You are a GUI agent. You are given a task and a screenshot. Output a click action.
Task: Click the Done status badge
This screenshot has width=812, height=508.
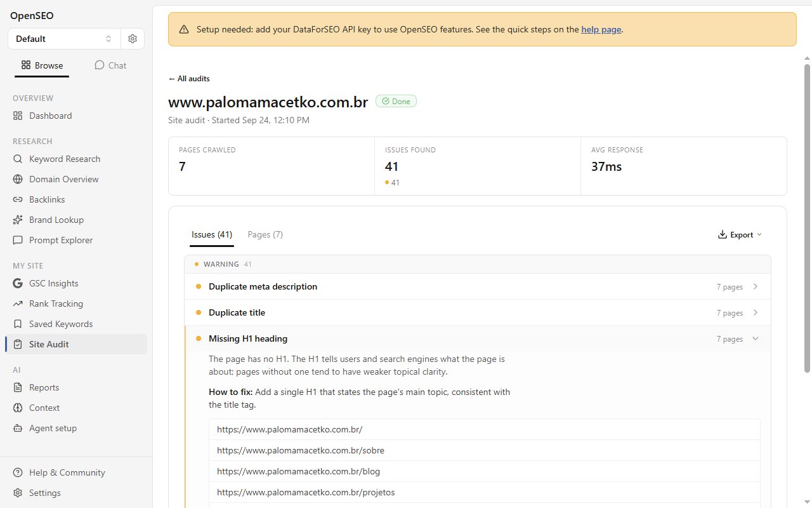(396, 101)
